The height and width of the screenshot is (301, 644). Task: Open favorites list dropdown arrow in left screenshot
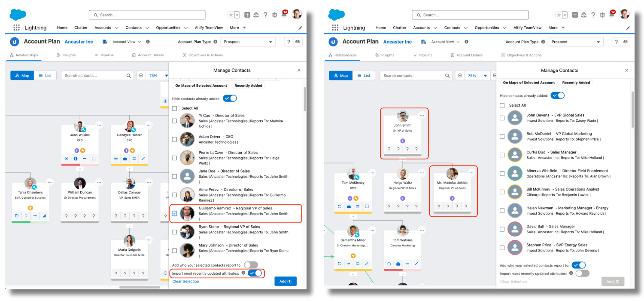click(x=237, y=15)
